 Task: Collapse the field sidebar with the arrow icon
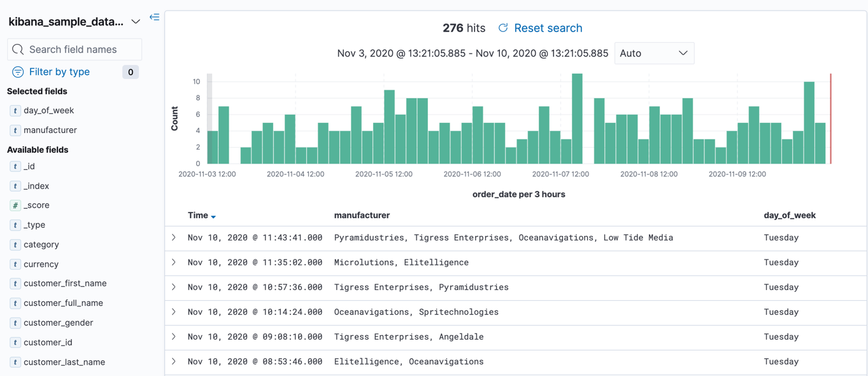154,17
